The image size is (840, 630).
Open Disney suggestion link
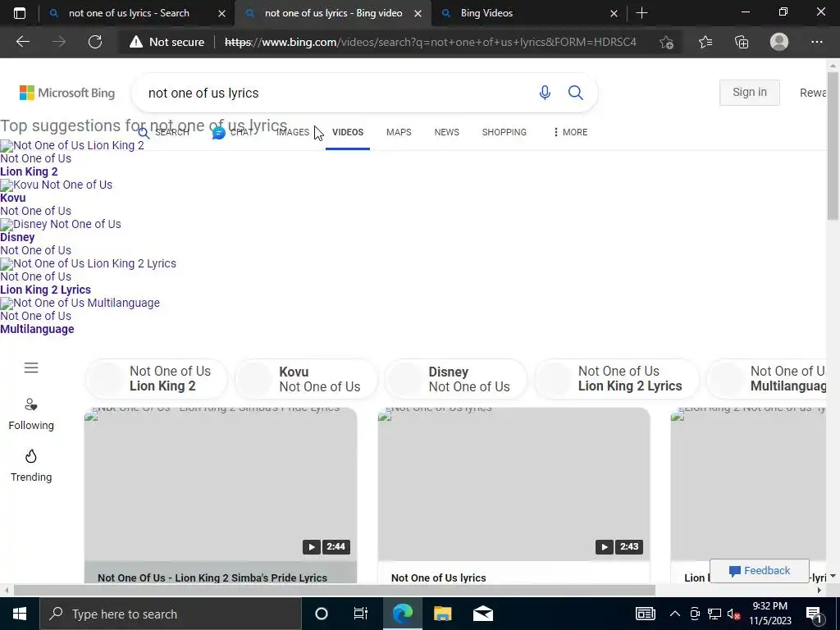17,237
